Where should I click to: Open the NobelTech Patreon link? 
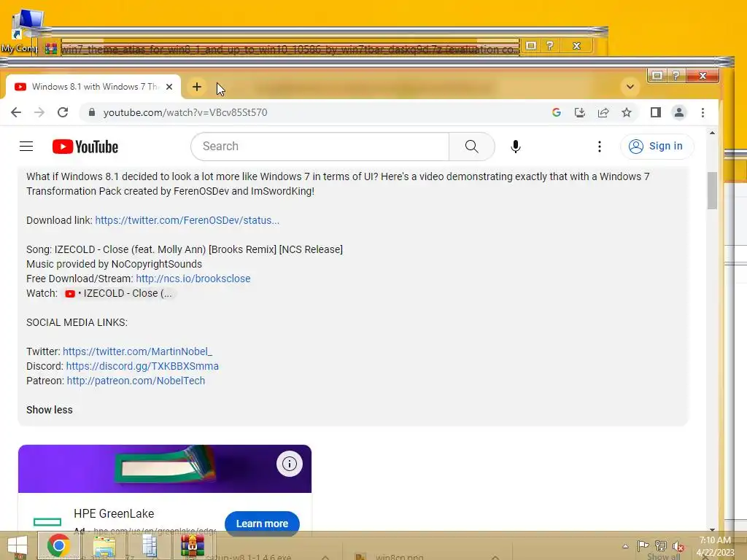pos(136,381)
